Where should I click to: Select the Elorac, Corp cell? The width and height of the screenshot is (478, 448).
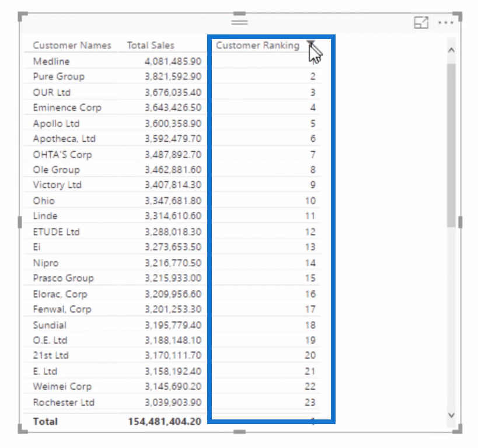(x=60, y=294)
